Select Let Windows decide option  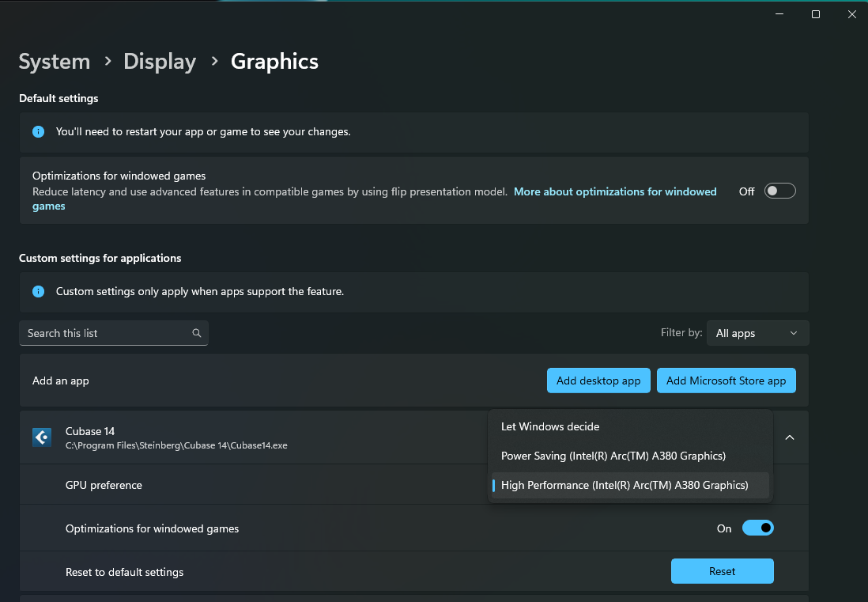tap(630, 426)
